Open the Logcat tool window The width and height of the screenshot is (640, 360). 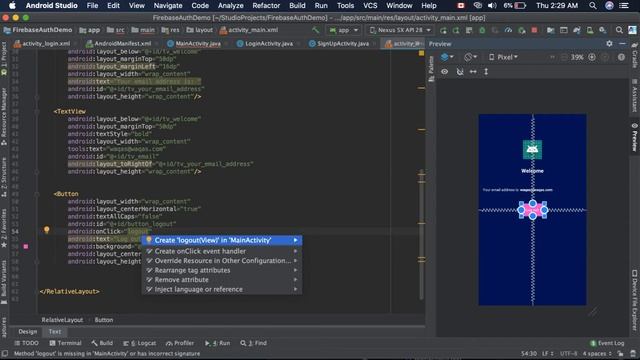tap(140, 343)
